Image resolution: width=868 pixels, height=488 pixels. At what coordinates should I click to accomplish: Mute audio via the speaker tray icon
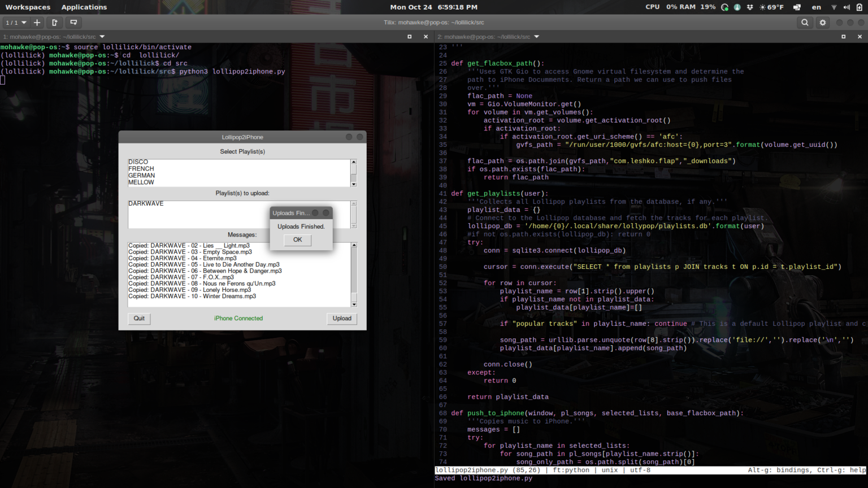coord(846,7)
